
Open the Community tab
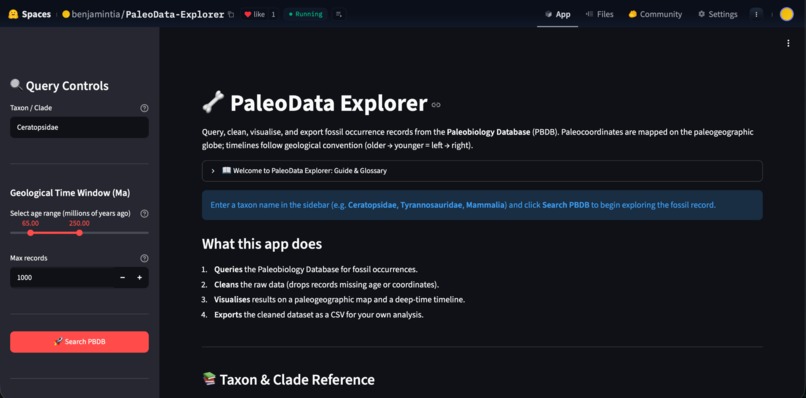pos(655,14)
